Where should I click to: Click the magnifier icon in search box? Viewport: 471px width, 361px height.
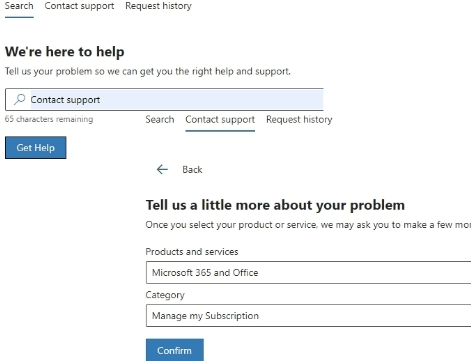coord(19,99)
